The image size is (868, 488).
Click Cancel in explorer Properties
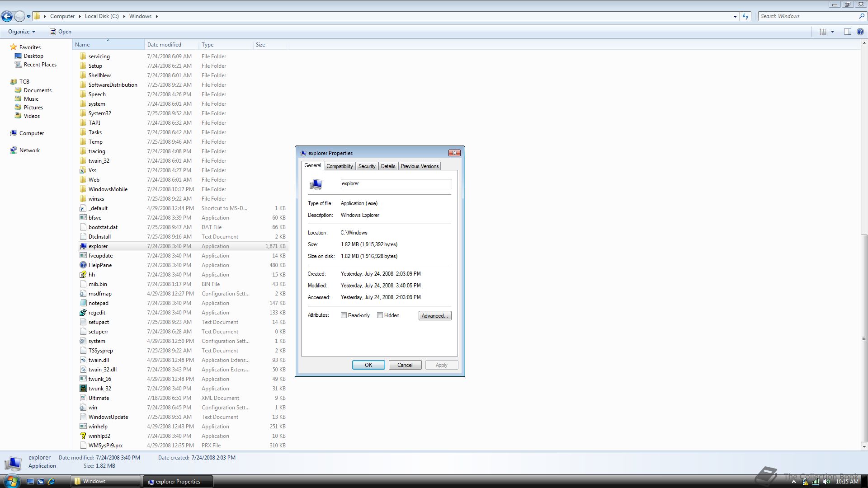[x=405, y=365]
